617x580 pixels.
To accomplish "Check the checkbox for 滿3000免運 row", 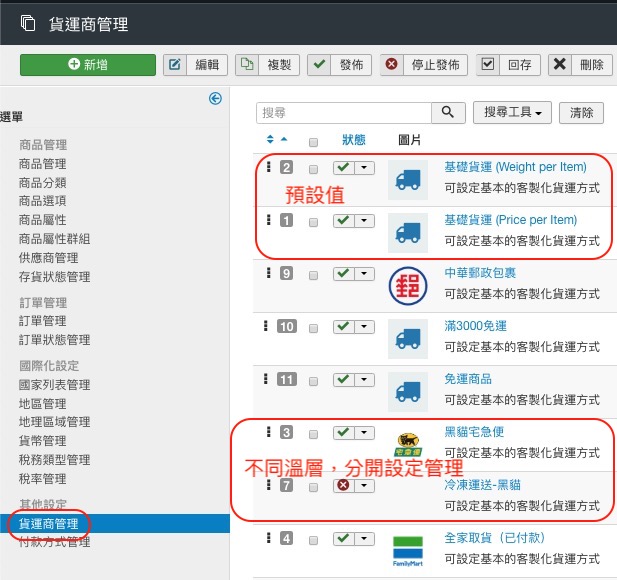I will point(313,327).
